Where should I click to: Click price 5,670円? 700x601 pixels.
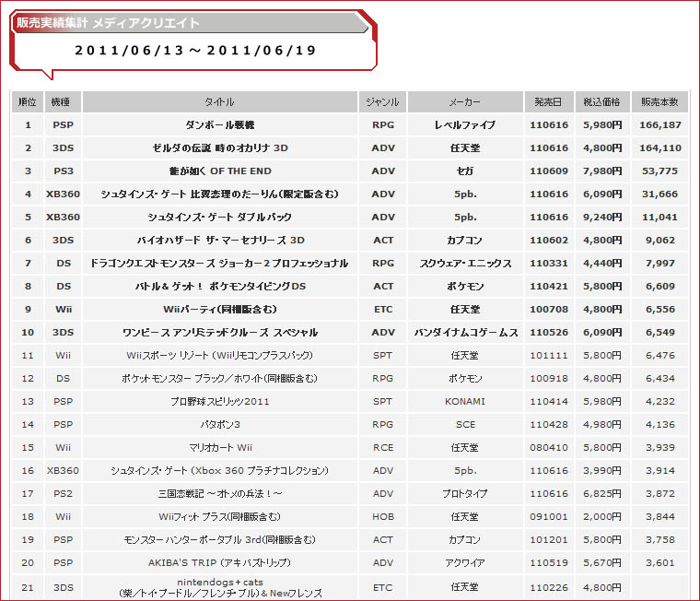coord(602,563)
